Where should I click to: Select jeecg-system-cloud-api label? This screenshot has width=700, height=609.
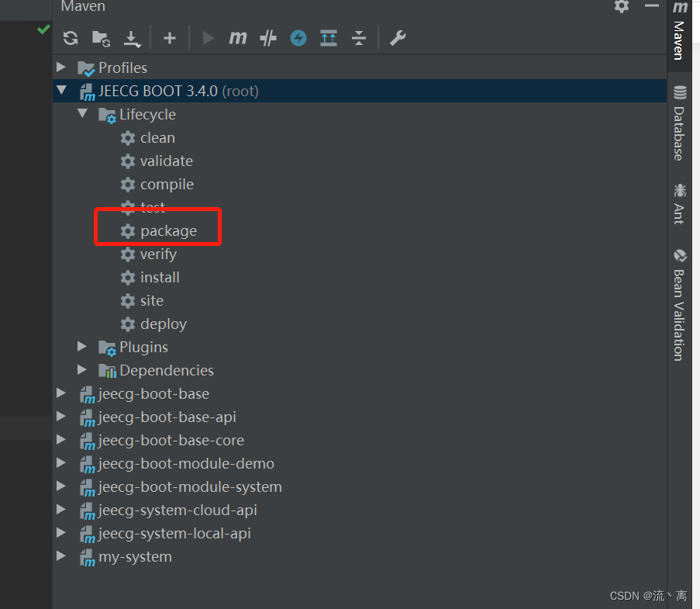(178, 510)
